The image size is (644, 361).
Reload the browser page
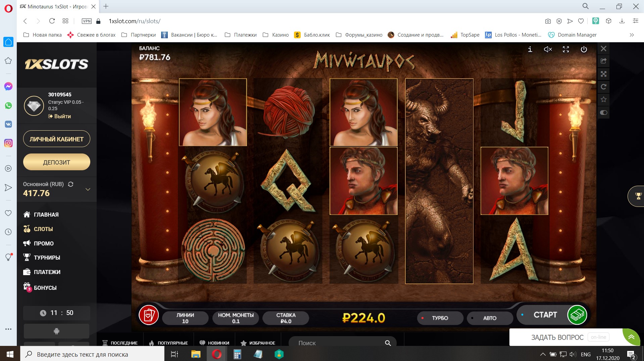52,21
